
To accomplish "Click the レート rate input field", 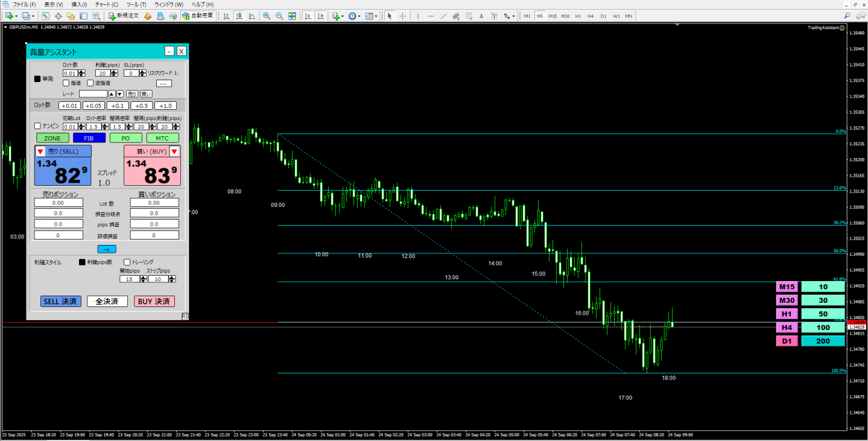I will coord(93,94).
